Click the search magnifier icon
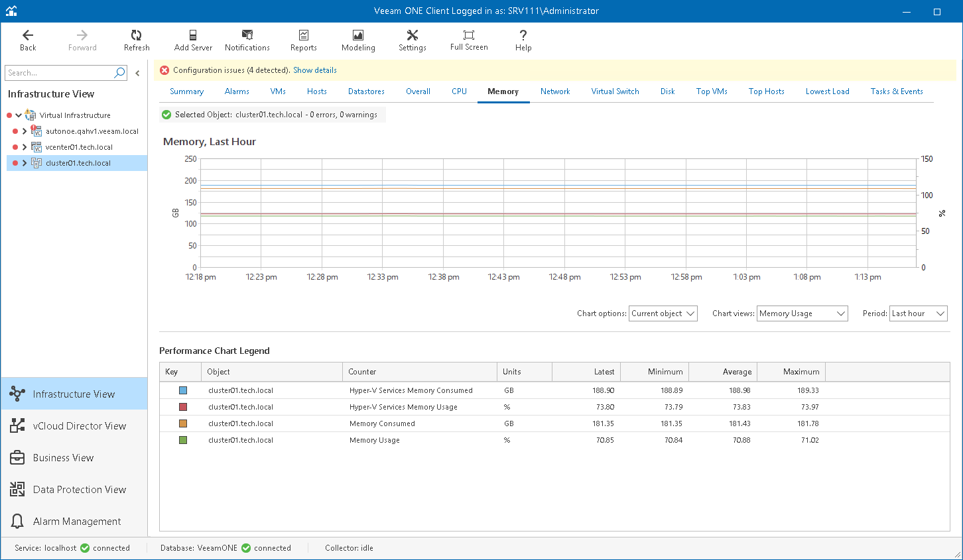 pyautogui.click(x=119, y=73)
